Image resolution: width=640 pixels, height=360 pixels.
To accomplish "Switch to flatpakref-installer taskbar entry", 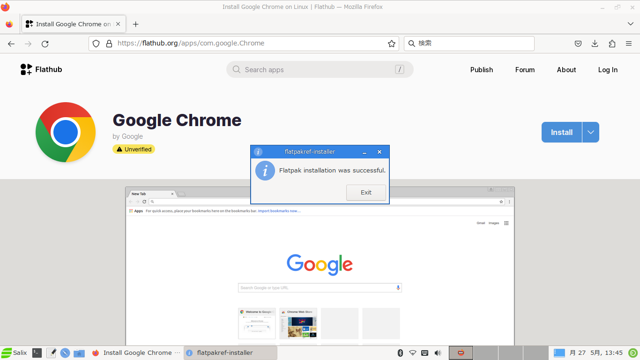I will [230, 353].
